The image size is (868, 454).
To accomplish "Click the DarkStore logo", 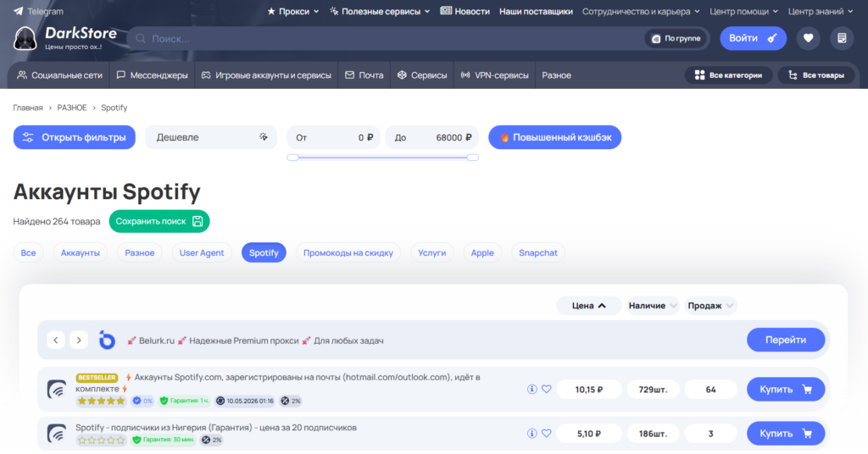I will tap(64, 38).
